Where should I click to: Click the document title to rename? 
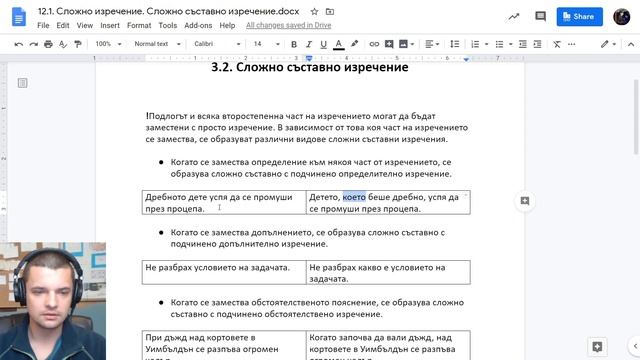(x=168, y=11)
